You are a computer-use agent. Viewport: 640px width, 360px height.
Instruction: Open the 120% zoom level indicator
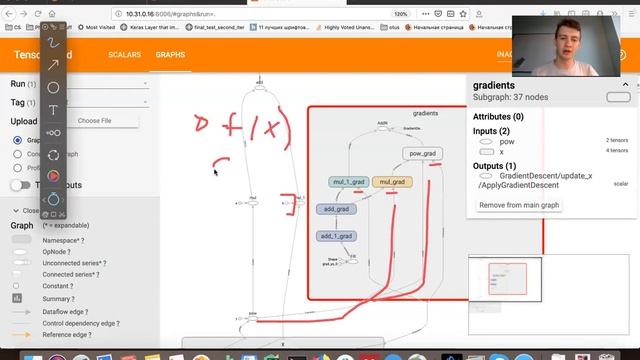tap(400, 14)
